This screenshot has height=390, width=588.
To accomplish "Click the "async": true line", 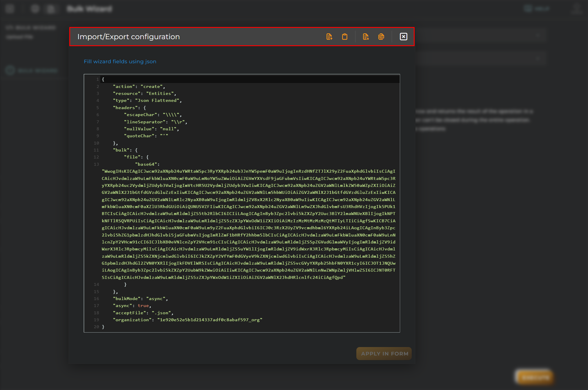I will (132, 306).
